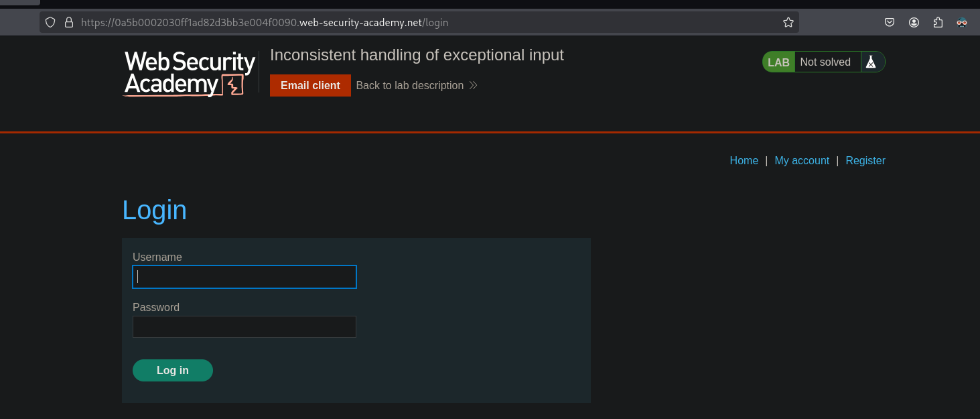This screenshot has height=419, width=980.
Task: Click the lab flask icon
Action: (x=871, y=62)
